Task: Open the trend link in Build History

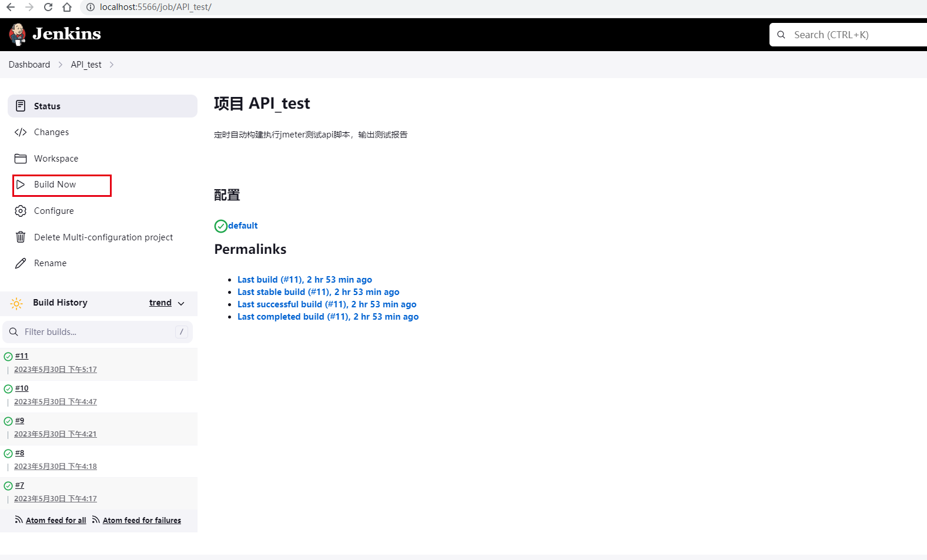Action: (x=160, y=303)
